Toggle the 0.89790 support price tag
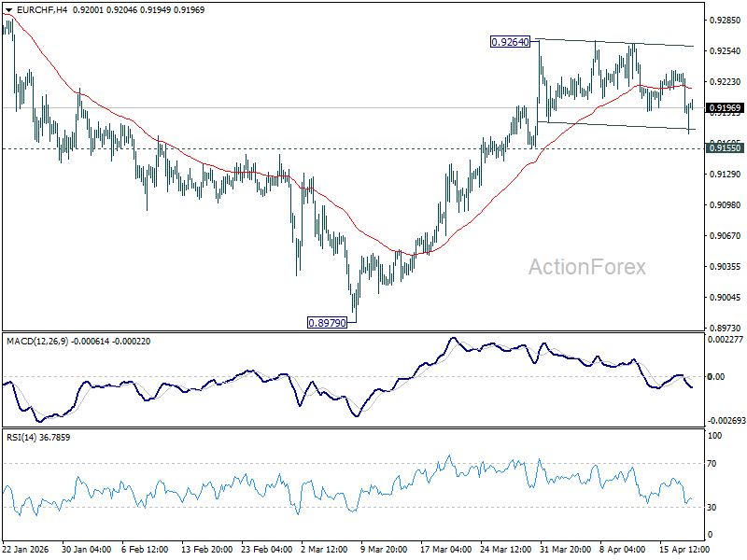 pyautogui.click(x=329, y=322)
